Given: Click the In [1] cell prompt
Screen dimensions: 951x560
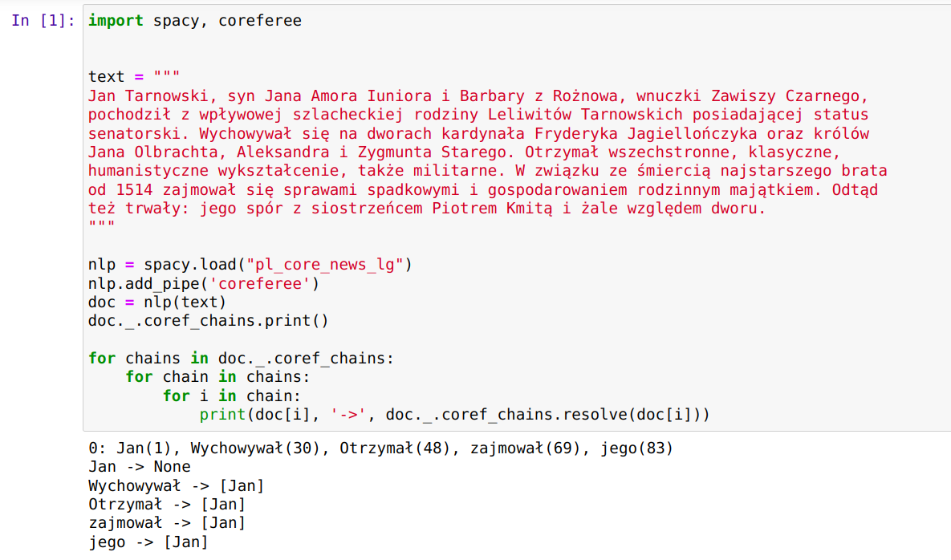Looking at the screenshot, I should click(x=43, y=21).
